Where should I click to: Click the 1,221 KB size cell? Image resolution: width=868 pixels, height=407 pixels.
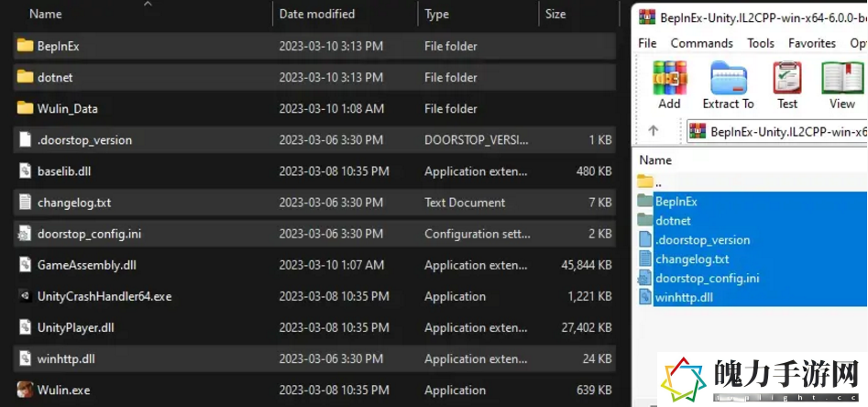(x=589, y=296)
